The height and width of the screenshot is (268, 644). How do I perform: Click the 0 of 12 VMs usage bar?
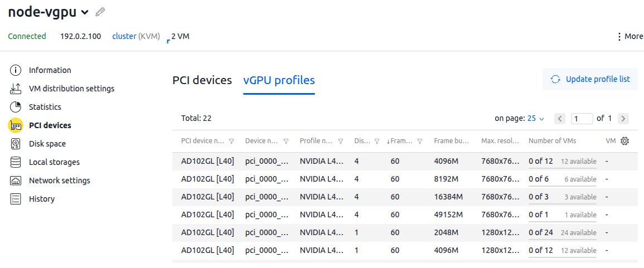click(562, 162)
